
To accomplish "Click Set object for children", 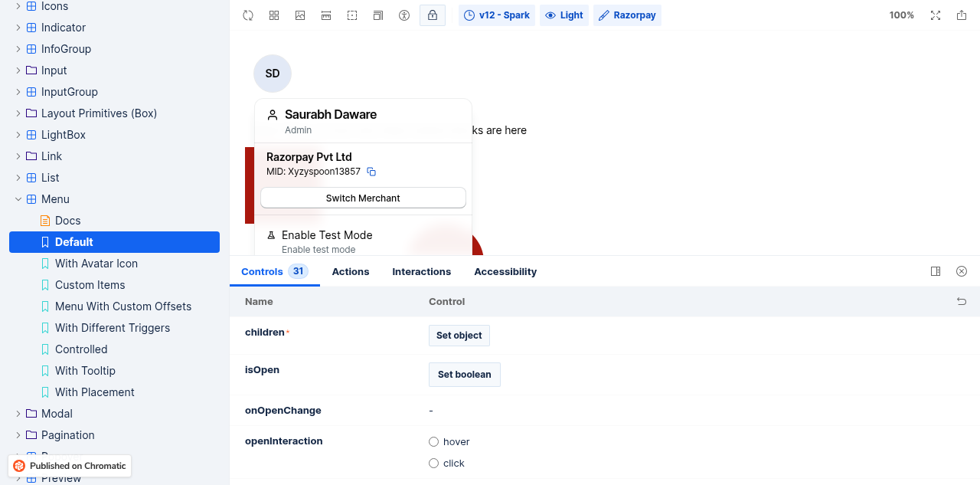I will coord(459,336).
